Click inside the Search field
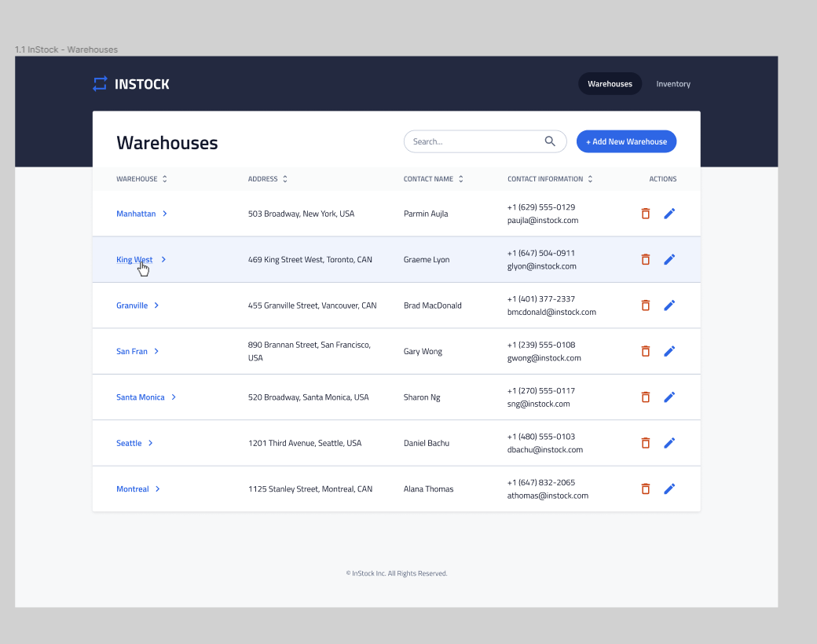The width and height of the screenshot is (817, 644). 471,141
